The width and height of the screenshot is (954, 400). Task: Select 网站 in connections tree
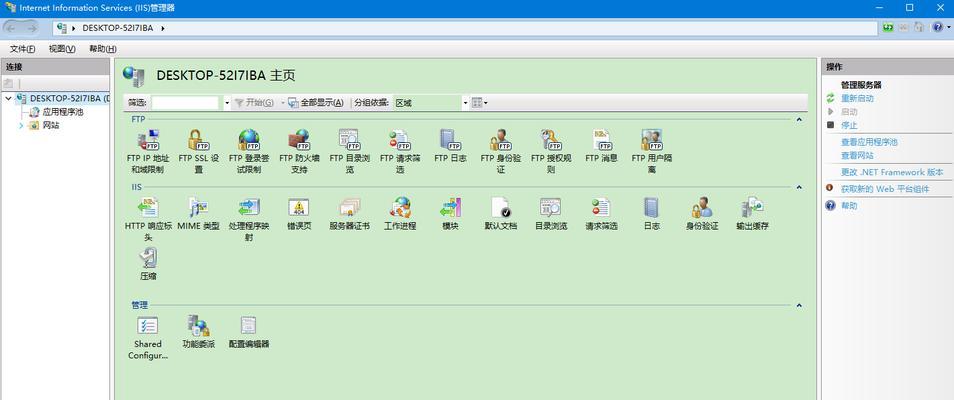(x=50, y=125)
